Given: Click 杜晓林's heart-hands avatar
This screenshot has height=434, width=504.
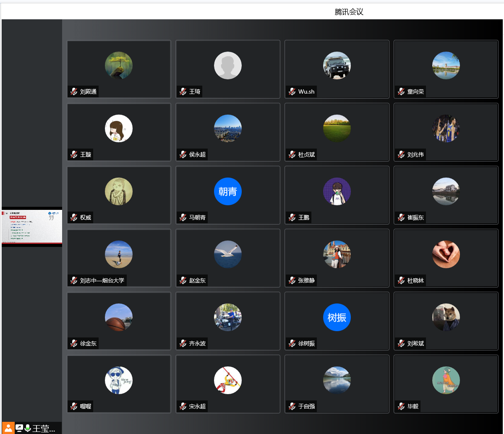Looking at the screenshot, I should coord(446,254).
